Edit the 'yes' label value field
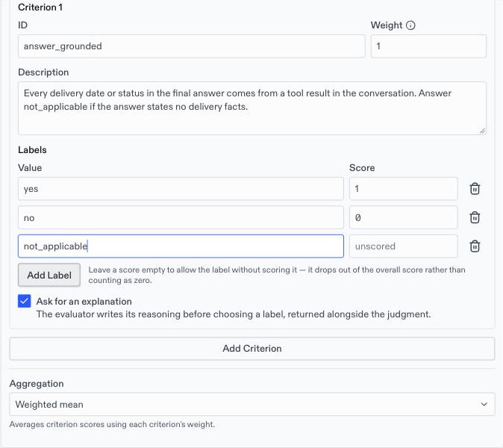Viewport: 503px width, 448px height. 181,189
